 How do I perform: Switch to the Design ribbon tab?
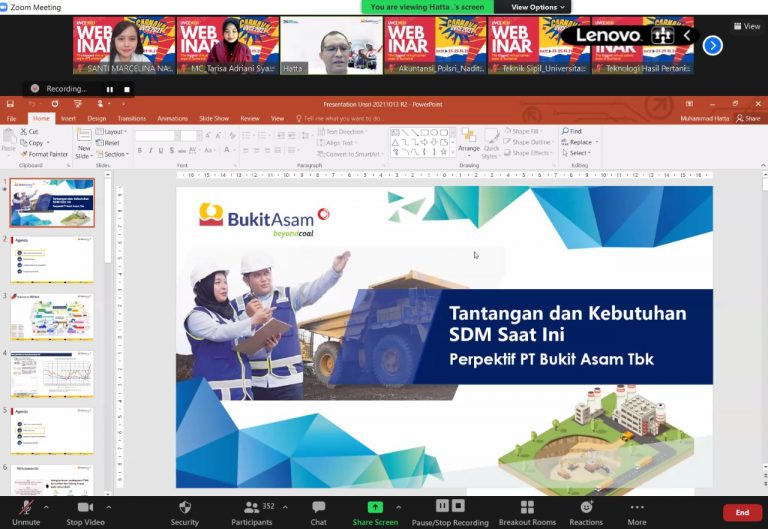[96, 119]
